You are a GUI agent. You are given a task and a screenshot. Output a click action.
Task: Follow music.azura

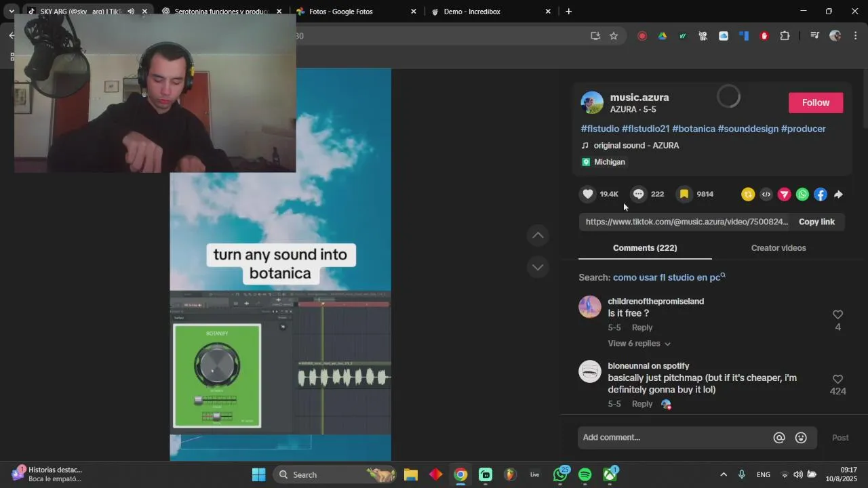point(816,102)
